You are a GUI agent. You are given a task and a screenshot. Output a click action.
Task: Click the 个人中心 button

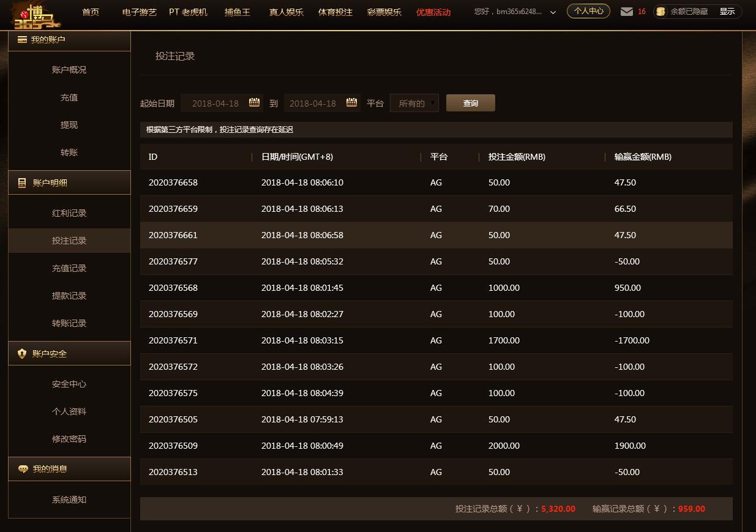tap(588, 11)
